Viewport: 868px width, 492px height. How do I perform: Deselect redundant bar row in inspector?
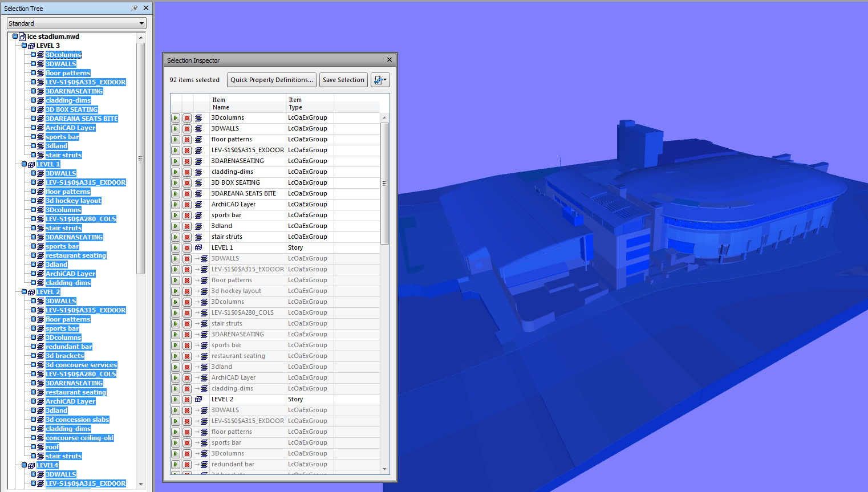click(x=186, y=465)
